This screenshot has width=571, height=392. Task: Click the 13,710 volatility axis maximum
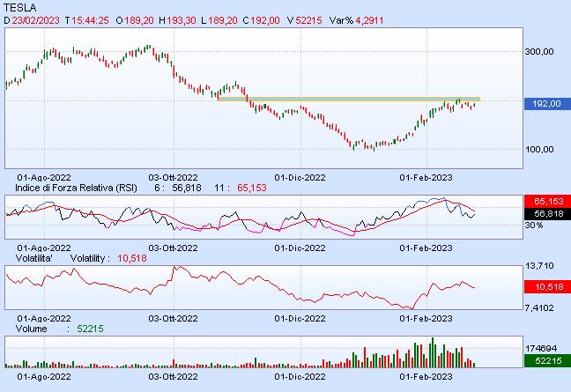539,266
